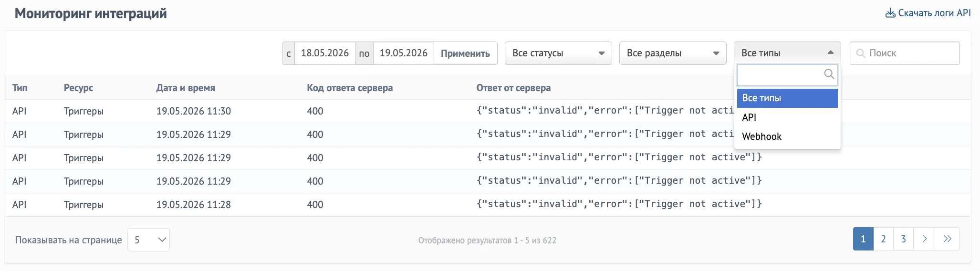This screenshot has height=271, width=980.
Task: Click the search input inside types dropdown
Action: [787, 75]
